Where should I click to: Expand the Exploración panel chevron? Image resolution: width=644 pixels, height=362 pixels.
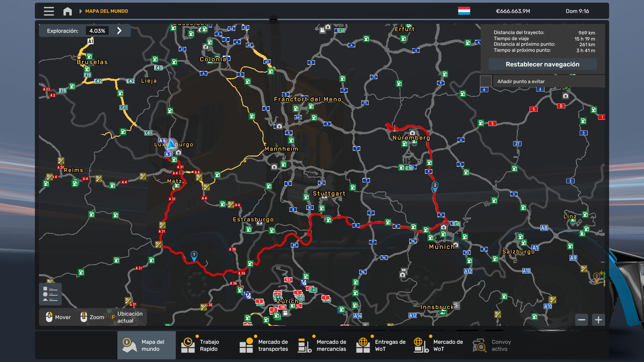(119, 31)
